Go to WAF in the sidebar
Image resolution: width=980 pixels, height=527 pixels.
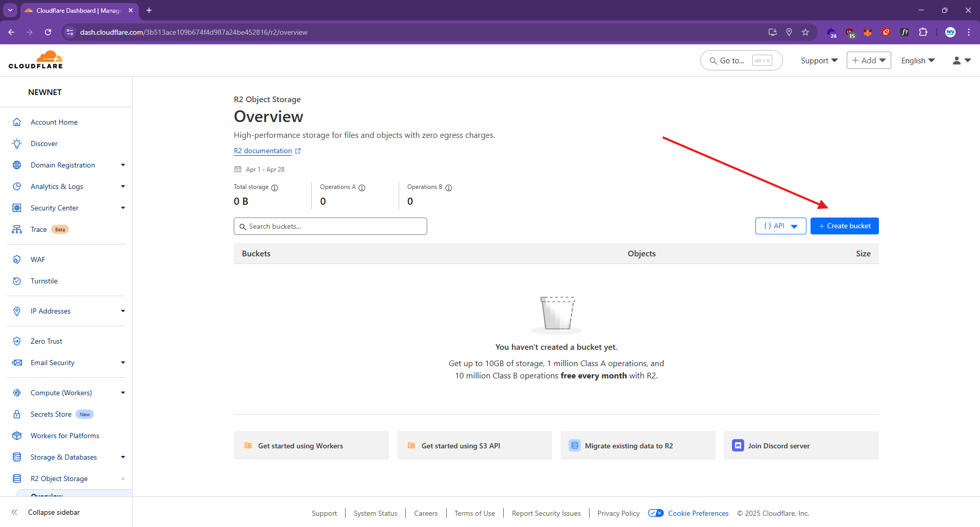[x=38, y=259]
